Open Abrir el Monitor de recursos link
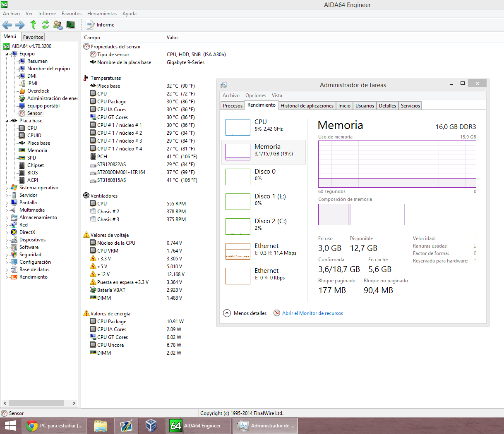Viewport: 504px width, 434px height. (x=312, y=313)
